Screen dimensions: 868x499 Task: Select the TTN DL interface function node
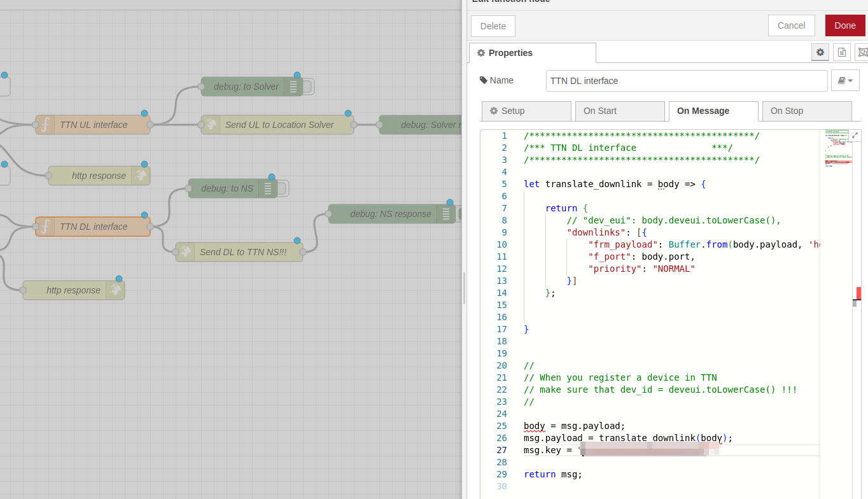point(93,227)
